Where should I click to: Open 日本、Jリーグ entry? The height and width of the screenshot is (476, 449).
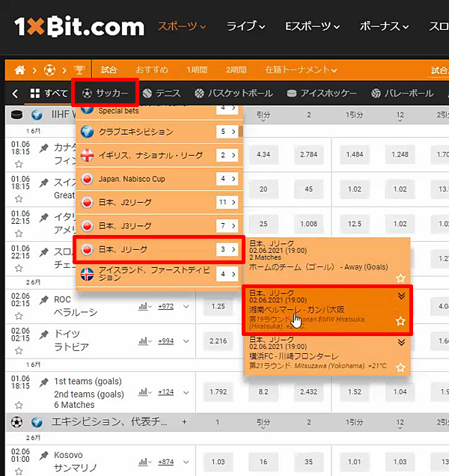pyautogui.click(x=159, y=249)
